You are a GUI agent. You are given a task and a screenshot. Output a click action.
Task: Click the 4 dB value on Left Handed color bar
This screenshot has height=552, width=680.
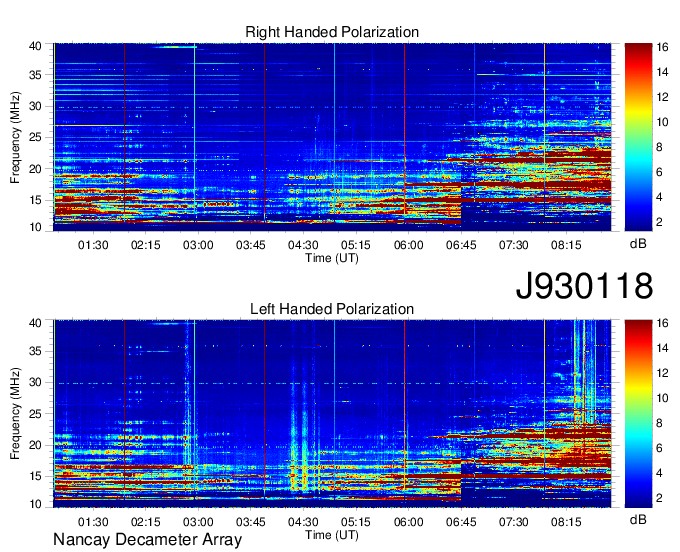[x=659, y=473]
